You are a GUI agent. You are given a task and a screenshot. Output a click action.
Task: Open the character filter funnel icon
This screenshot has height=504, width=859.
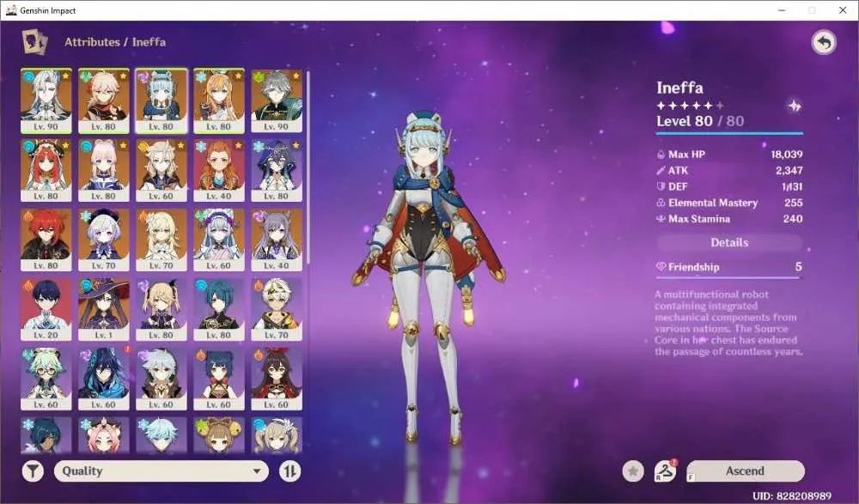click(33, 471)
